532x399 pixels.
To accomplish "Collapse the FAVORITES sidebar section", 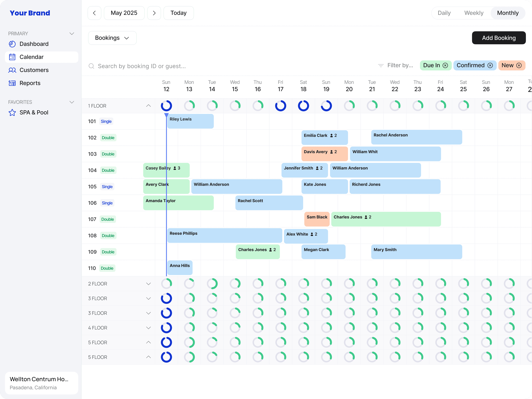I will tap(72, 102).
